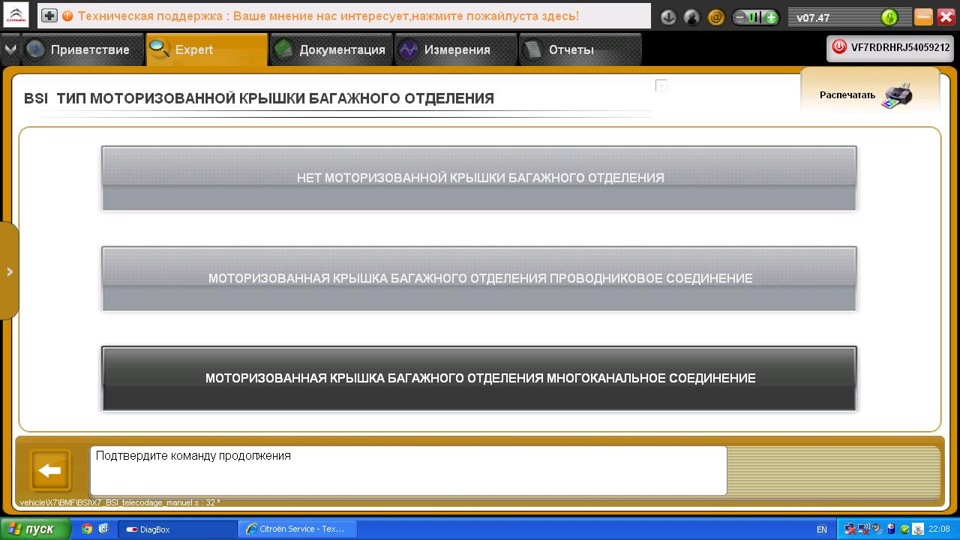960x540 pixels.
Task: Click the red power icon beside VIN
Action: tap(839, 47)
